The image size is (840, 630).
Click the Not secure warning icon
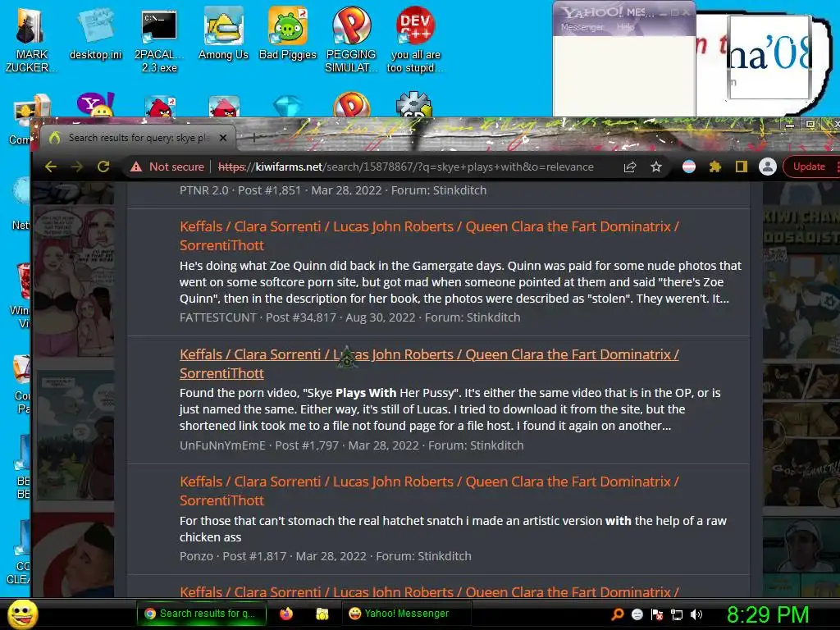(137, 167)
